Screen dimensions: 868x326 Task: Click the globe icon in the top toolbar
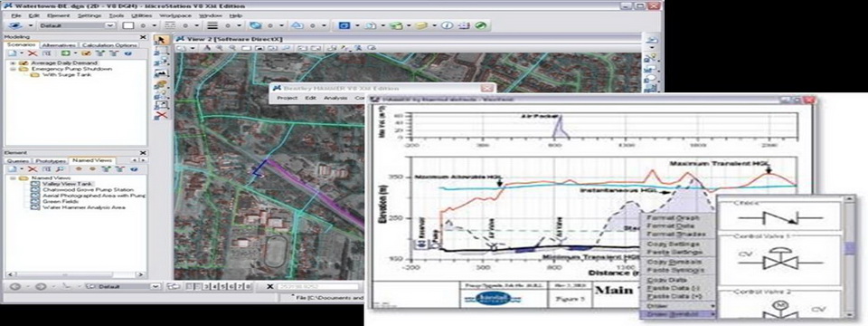[255, 25]
